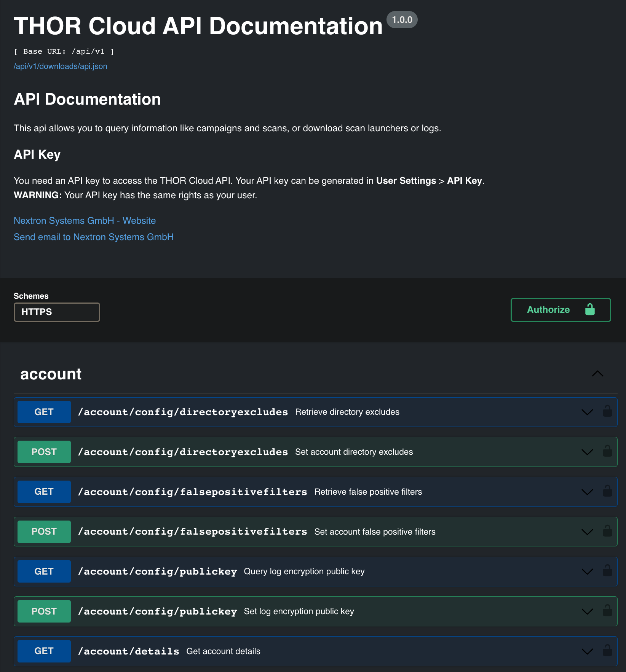Screen dimensions: 626x672
Task: Open Nextron Systems GmbH - Website link
Action: click(85, 221)
